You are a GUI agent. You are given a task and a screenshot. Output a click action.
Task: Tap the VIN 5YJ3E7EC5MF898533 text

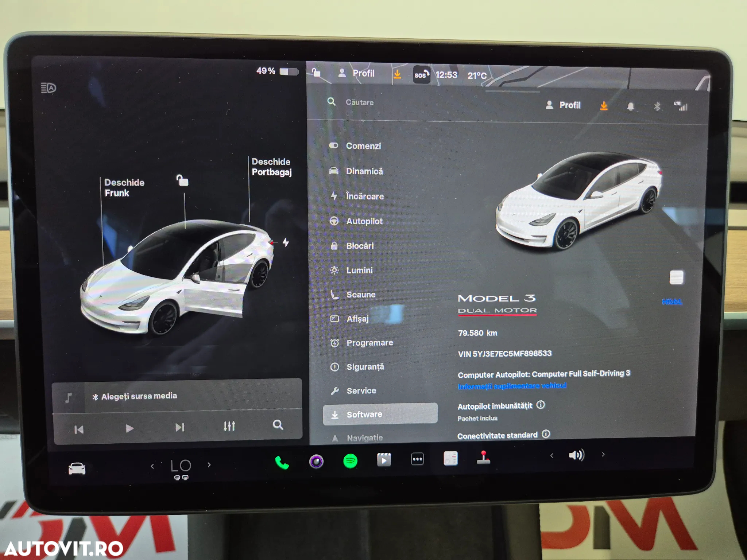tap(505, 354)
